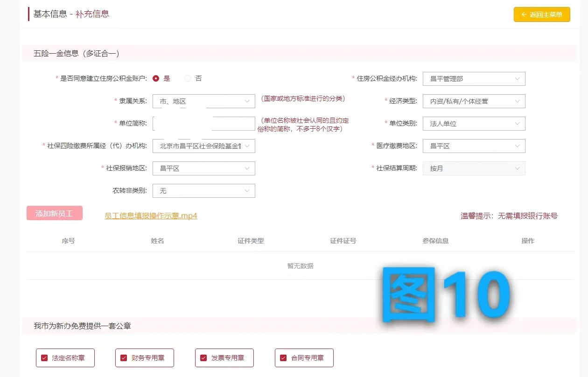Expand the 隶属关系 dropdown showing 市、地区
The height and width of the screenshot is (377, 588).
(203, 101)
